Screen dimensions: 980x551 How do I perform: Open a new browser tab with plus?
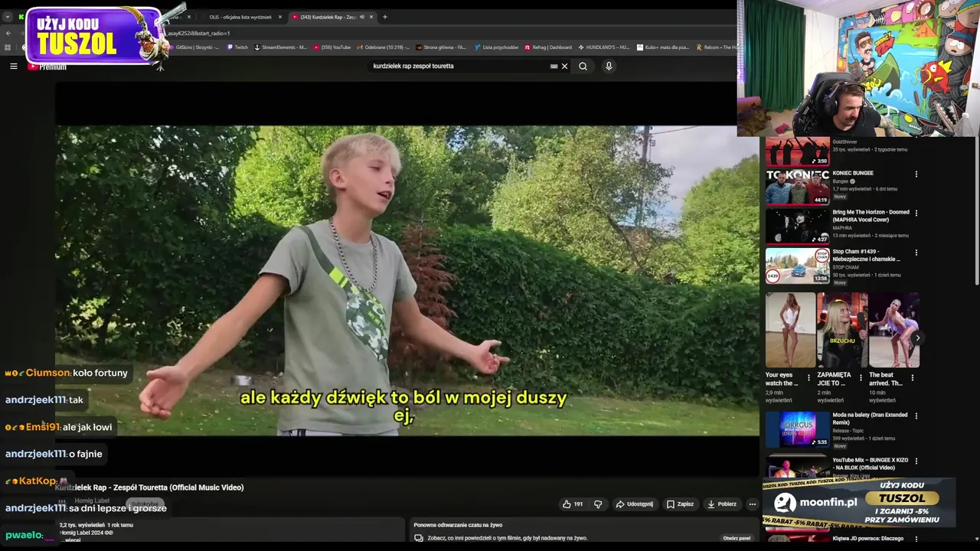[384, 17]
